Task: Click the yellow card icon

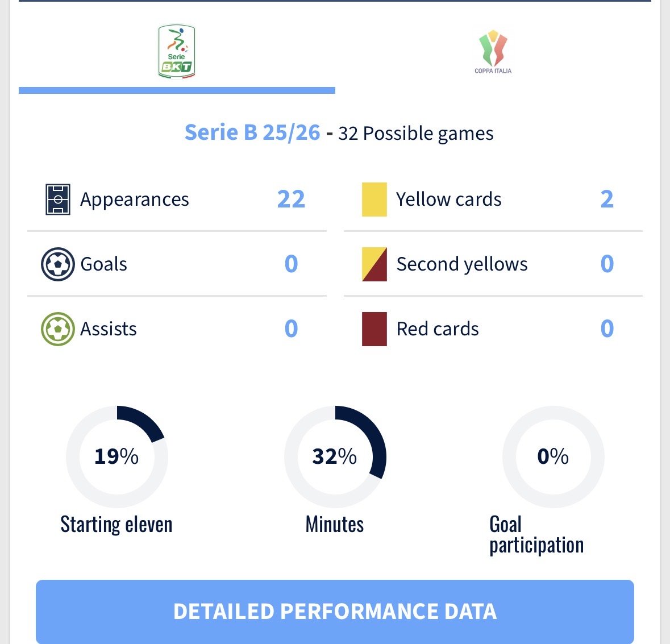Action: click(x=374, y=200)
